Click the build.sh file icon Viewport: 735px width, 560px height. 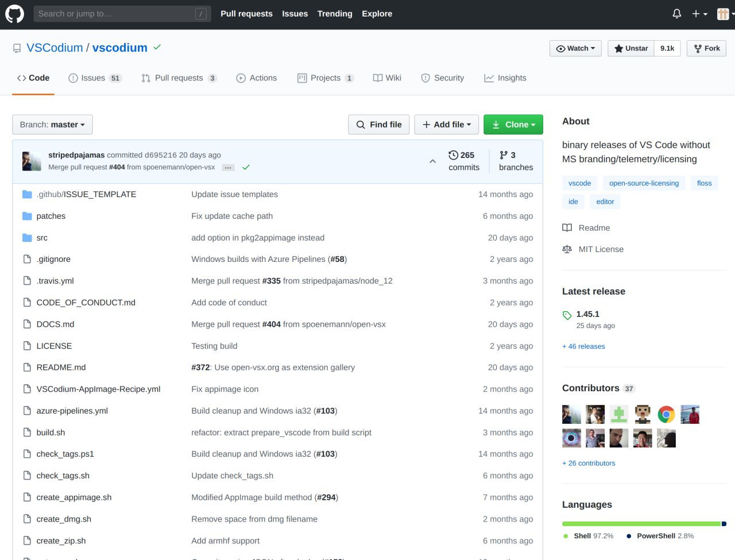click(x=27, y=432)
